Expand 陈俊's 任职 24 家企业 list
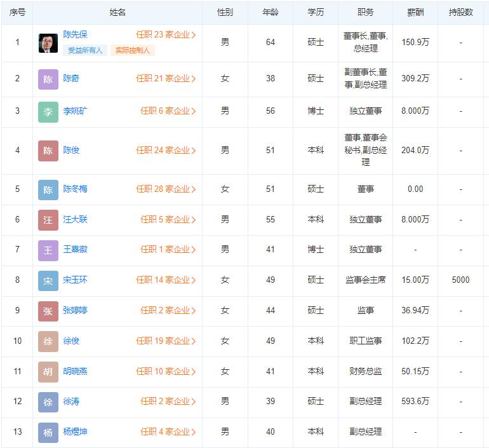This screenshot has height=448, width=489. point(166,151)
